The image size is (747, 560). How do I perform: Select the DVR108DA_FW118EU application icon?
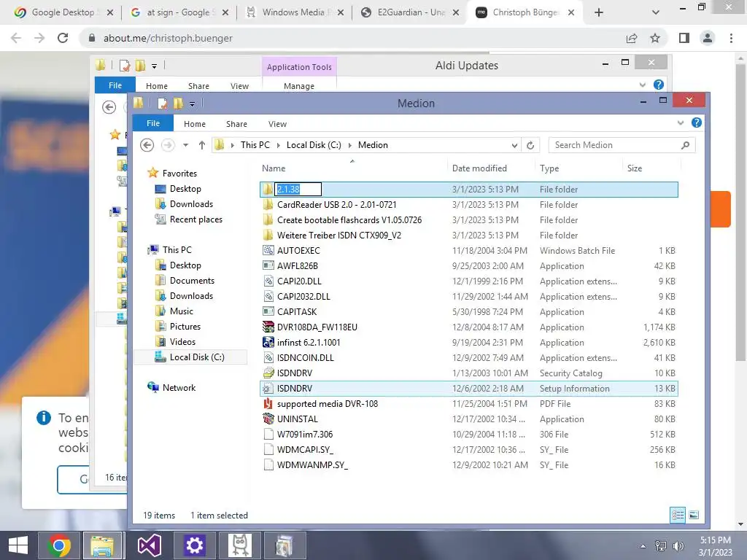click(x=268, y=327)
